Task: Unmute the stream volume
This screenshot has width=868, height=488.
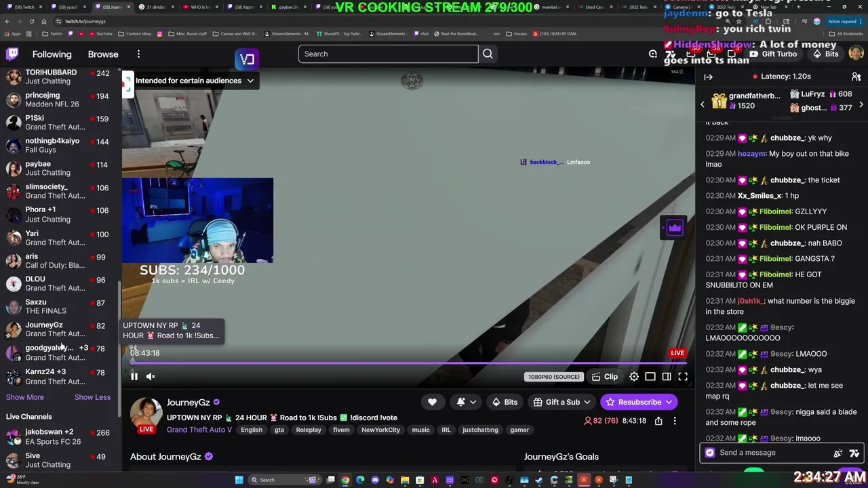Action: coord(151,377)
